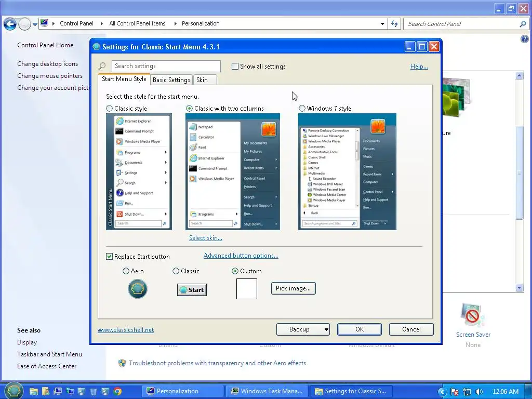Open the address bar history dropdown arrow
This screenshot has height=399, width=532.
(x=382, y=24)
